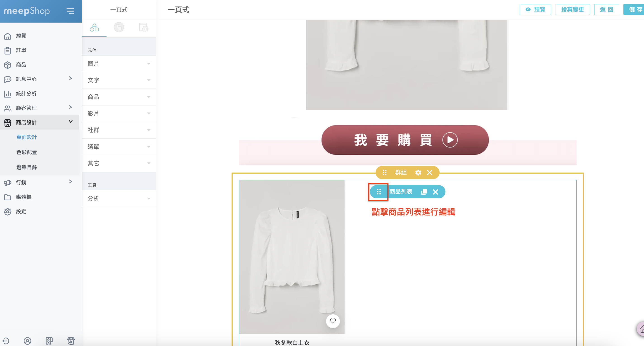Remove the 群組 block with X icon
This screenshot has height=346, width=644.
click(429, 173)
